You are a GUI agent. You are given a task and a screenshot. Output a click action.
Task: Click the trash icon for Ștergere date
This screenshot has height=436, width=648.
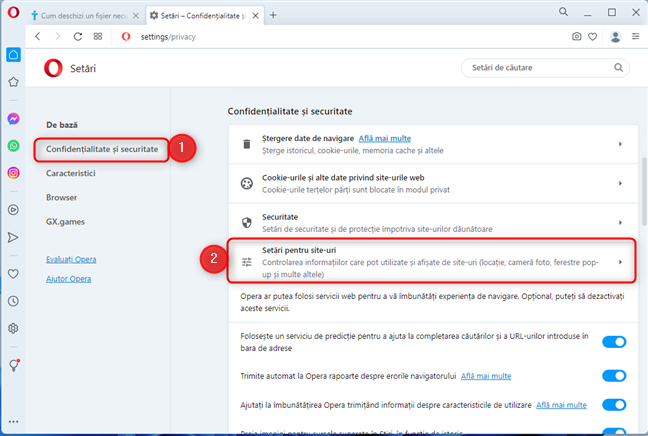(x=247, y=144)
